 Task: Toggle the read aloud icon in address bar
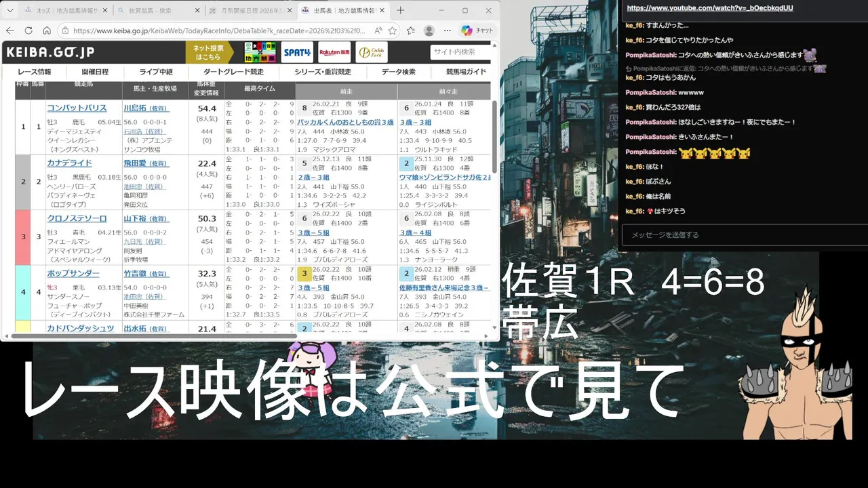(378, 30)
